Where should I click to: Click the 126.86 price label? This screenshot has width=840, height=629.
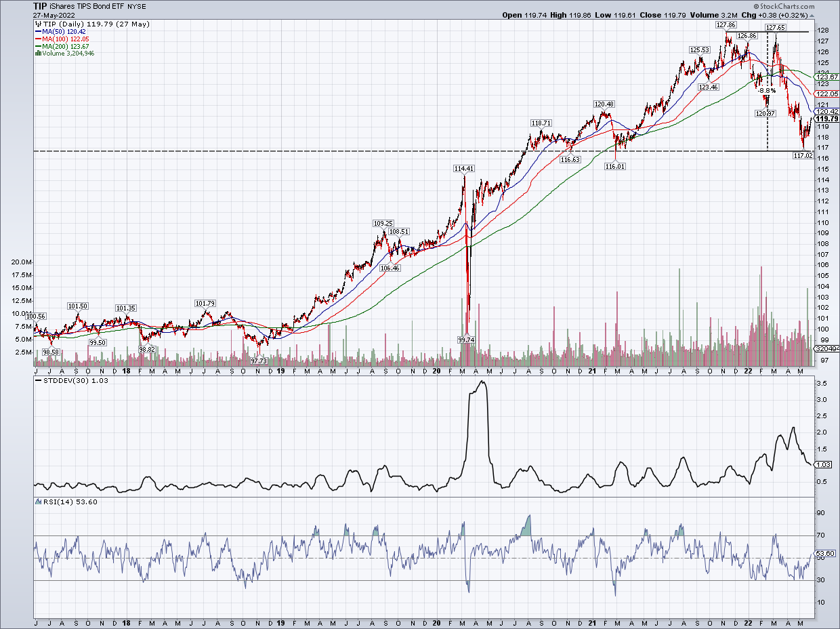[x=747, y=35]
